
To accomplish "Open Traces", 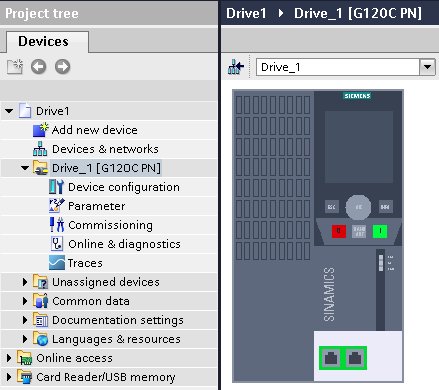I will pos(85,263).
